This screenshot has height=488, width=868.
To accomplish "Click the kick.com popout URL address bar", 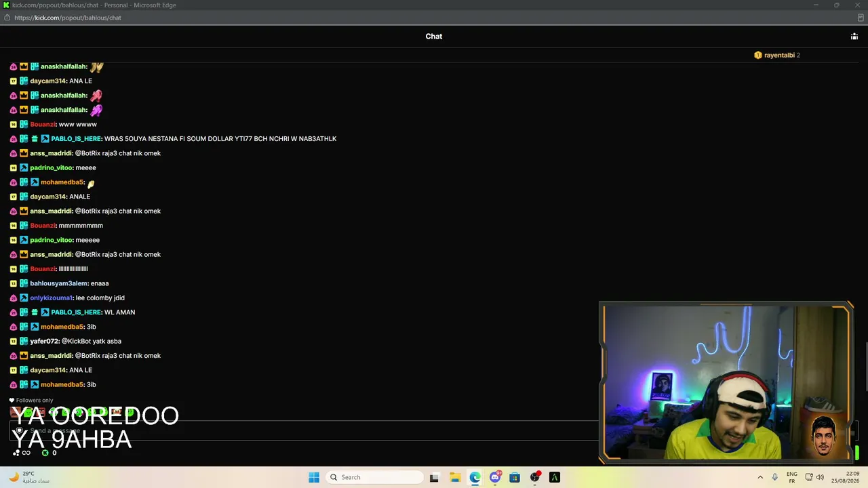I will (x=67, y=18).
